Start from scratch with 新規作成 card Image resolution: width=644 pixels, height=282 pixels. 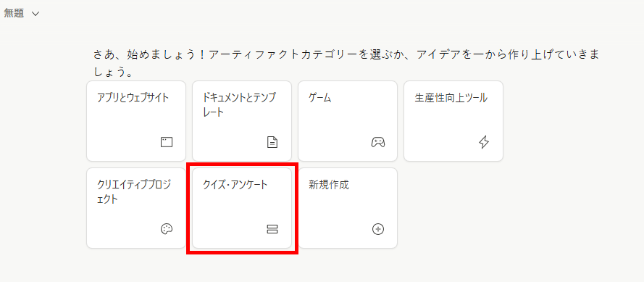[x=348, y=208]
